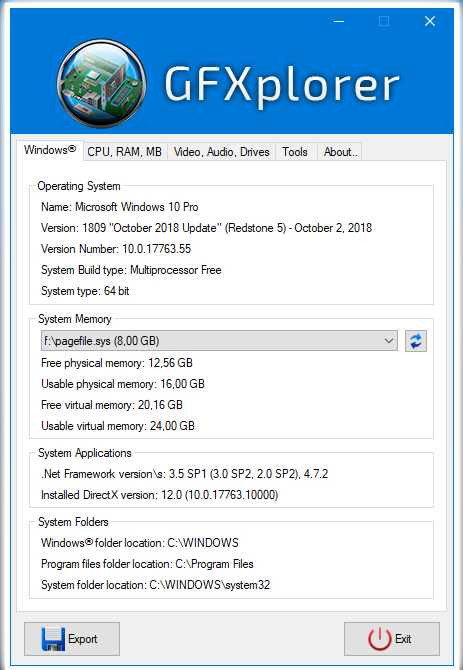The height and width of the screenshot is (670, 463).
Task: Switch to CPU, RAM, MB tab
Action: pos(125,152)
